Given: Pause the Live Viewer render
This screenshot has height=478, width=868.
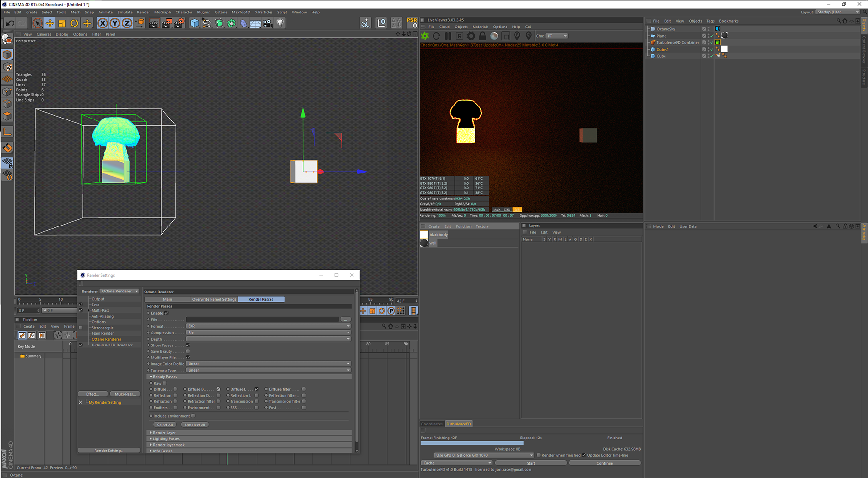Looking at the screenshot, I should 448,36.
